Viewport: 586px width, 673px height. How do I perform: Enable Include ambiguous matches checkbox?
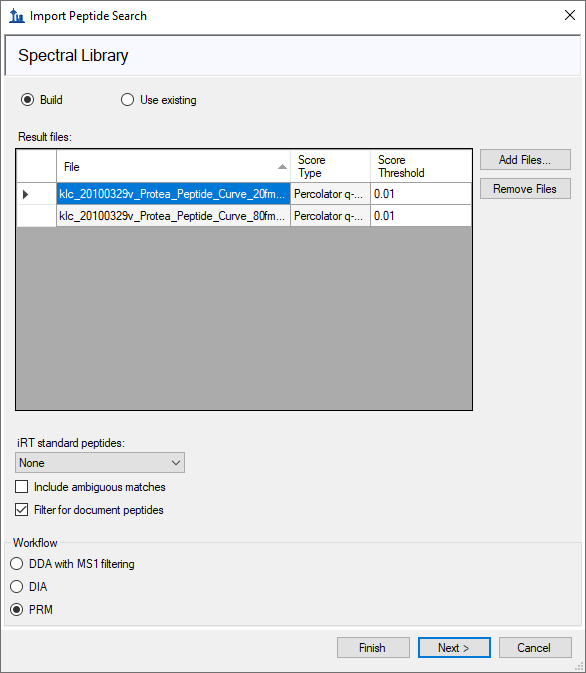pos(21,487)
